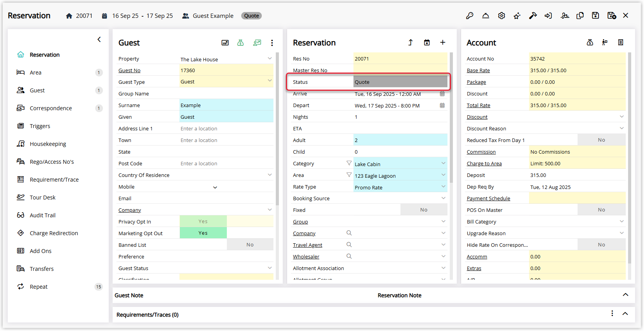
Task: Click the copy reservation icon
Action: 580,16
